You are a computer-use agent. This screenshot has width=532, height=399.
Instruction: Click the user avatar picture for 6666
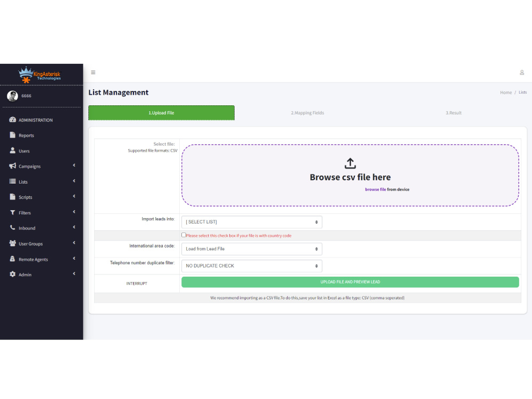click(13, 96)
